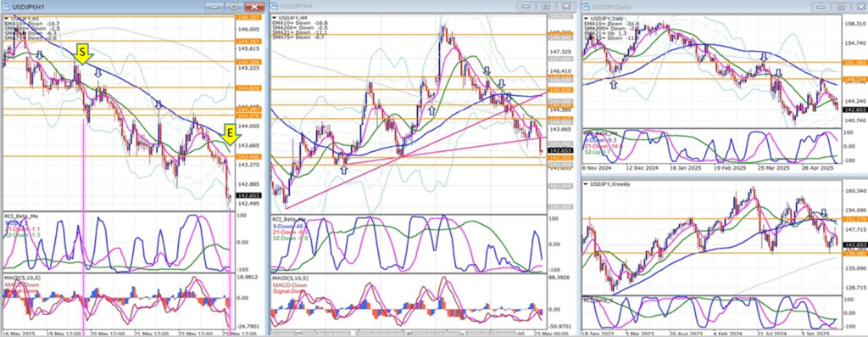
Task: Maximize the USDJPY,H4 chart window
Action: [x=546, y=6]
